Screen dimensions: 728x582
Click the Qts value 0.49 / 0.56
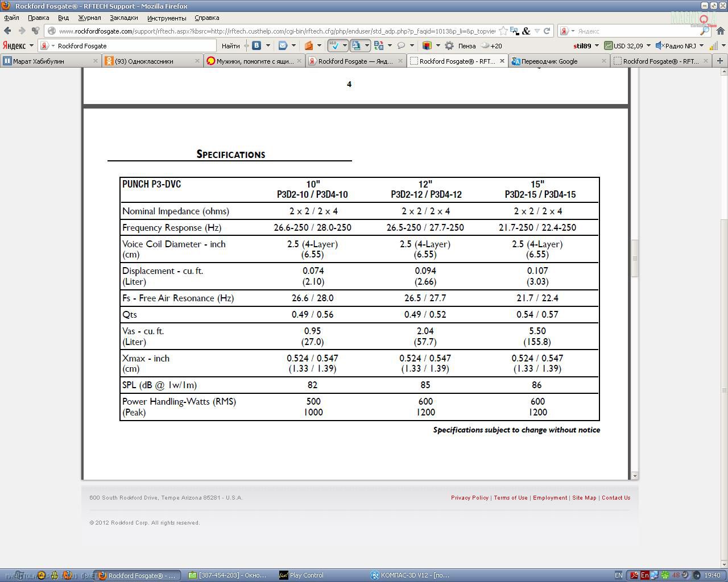pos(312,314)
